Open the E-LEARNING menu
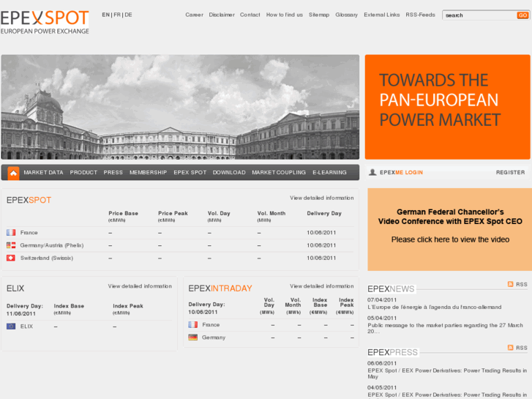532x399 pixels. click(x=329, y=173)
